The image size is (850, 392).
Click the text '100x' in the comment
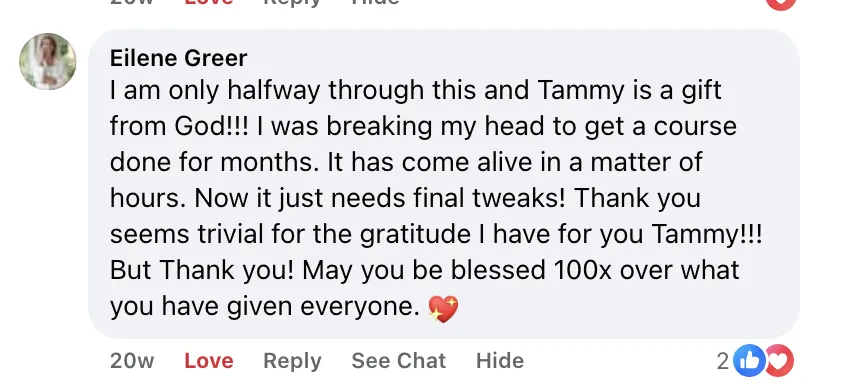coord(582,270)
